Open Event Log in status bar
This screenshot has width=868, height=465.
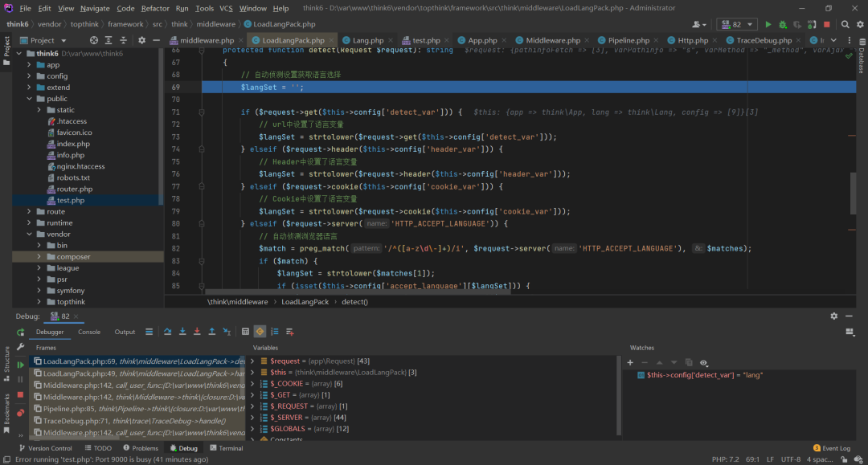(x=832, y=448)
